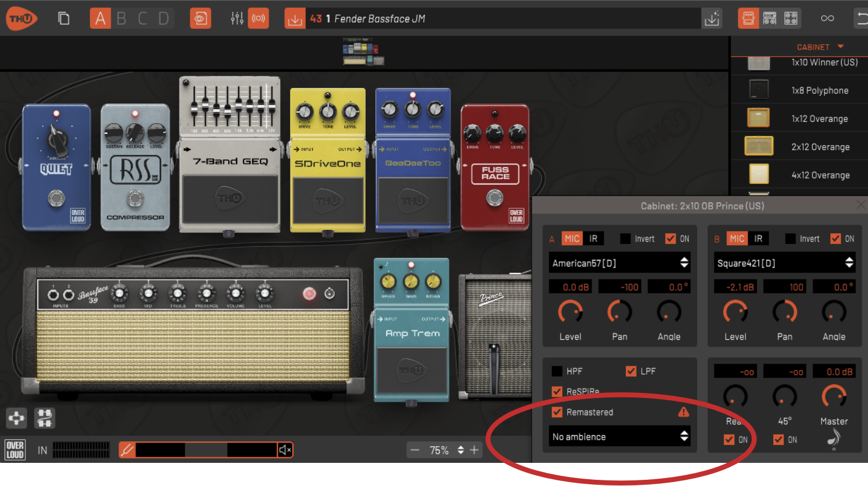Toggle ON checkbox for mic A

click(x=670, y=239)
